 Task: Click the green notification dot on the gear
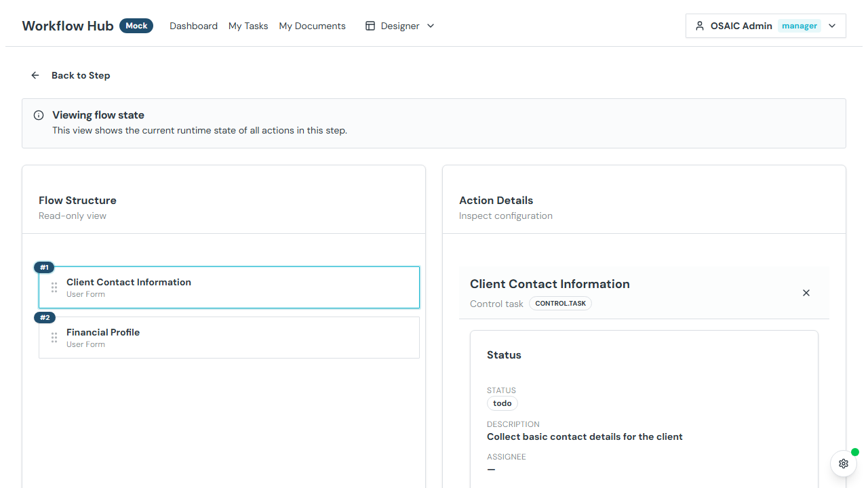pos(854,452)
